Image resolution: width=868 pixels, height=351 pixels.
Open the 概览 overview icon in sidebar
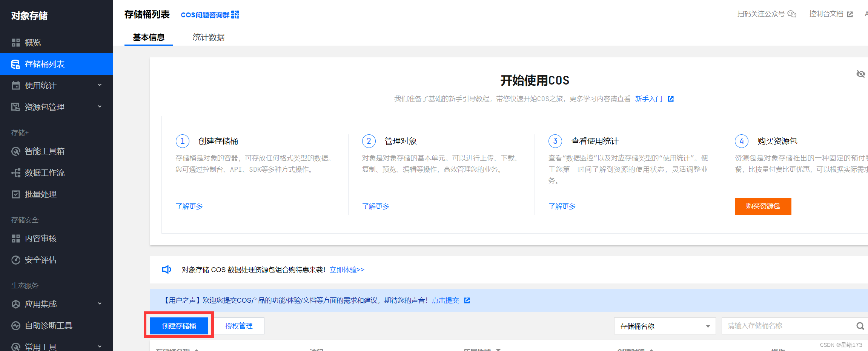click(x=15, y=42)
